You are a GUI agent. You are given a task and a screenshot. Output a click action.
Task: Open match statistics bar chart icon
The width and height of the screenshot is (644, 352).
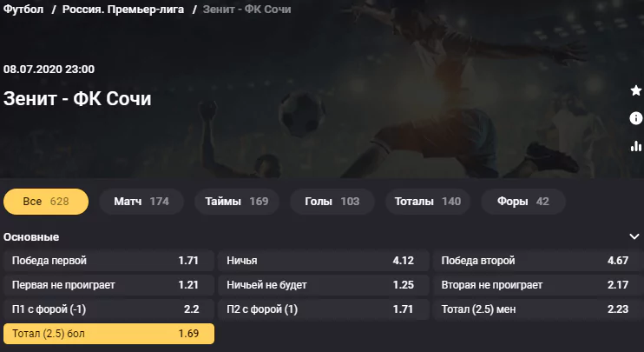(636, 146)
